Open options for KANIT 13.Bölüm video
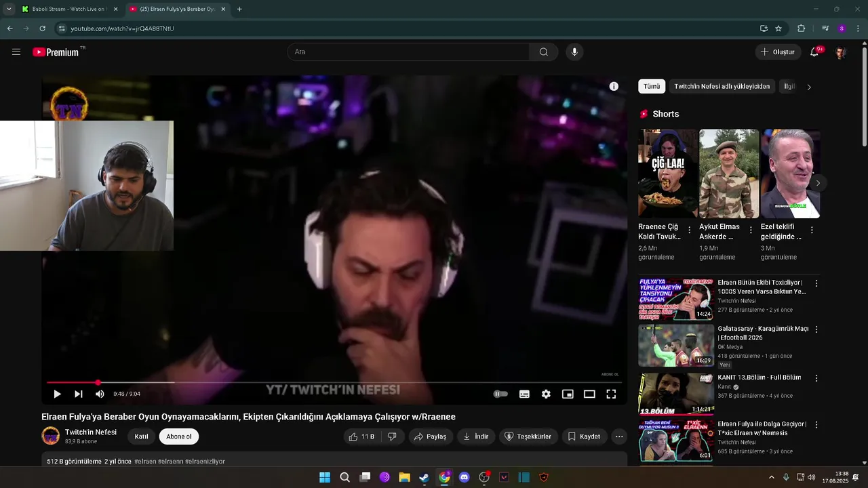The width and height of the screenshot is (868, 488). pos(816,378)
